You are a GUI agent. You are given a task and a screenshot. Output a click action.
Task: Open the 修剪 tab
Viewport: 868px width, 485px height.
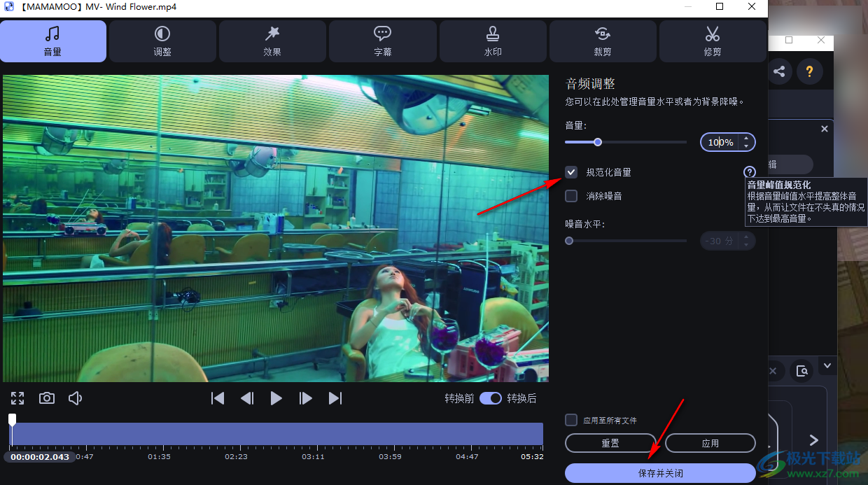713,41
